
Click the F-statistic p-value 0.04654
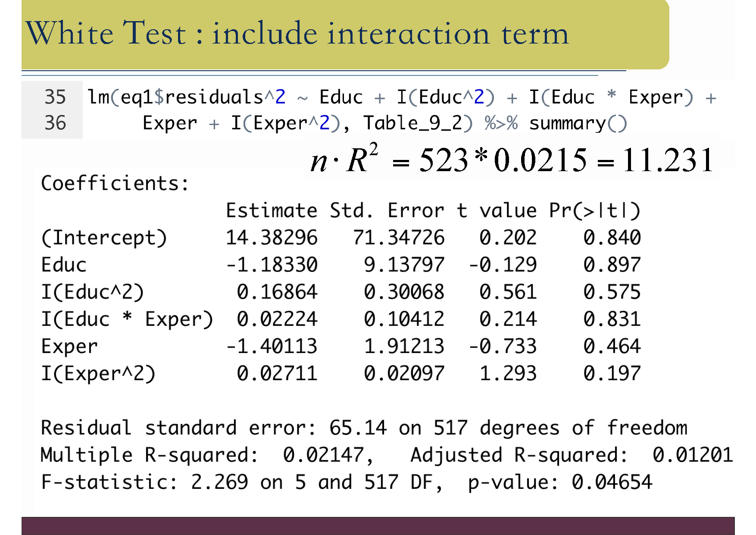tap(612, 482)
